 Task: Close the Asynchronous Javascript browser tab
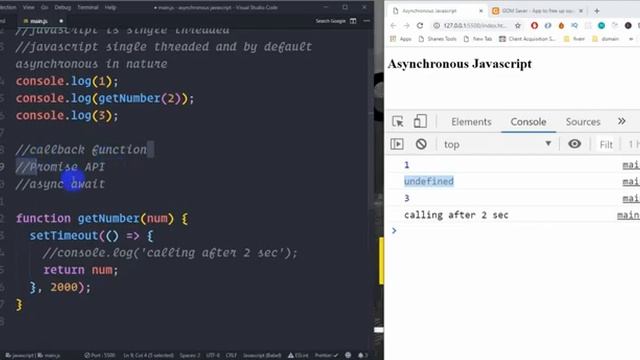click(x=481, y=11)
